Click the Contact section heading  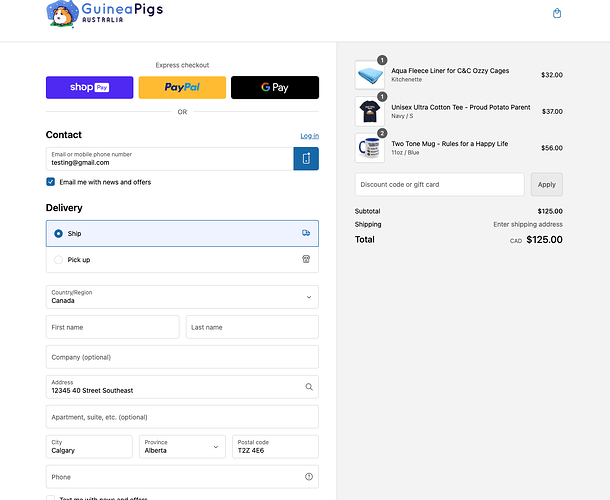tap(64, 135)
